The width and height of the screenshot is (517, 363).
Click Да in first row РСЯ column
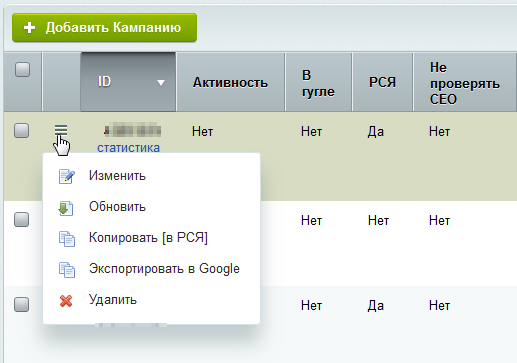(376, 132)
